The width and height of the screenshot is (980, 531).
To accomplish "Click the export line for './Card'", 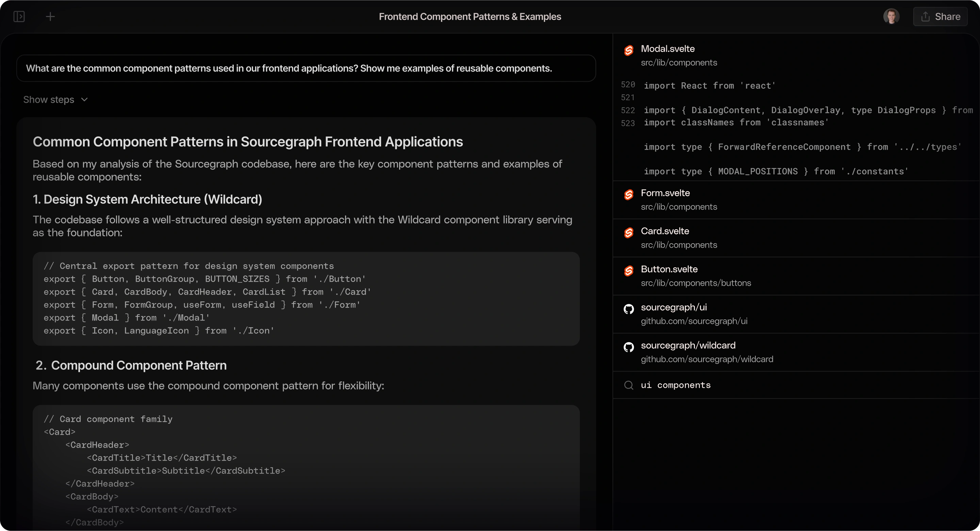I will click(207, 292).
